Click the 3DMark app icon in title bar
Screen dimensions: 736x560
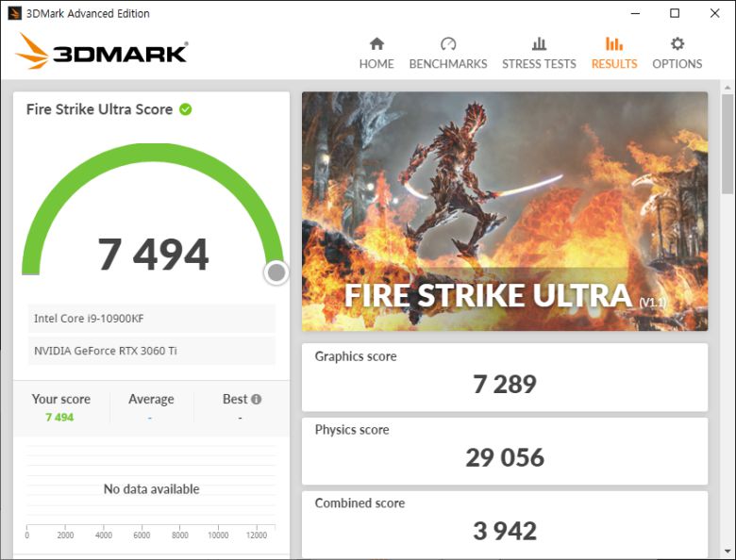14,13
